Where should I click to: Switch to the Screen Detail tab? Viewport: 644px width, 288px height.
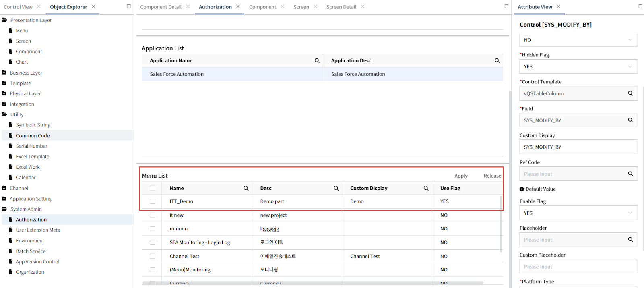341,7
